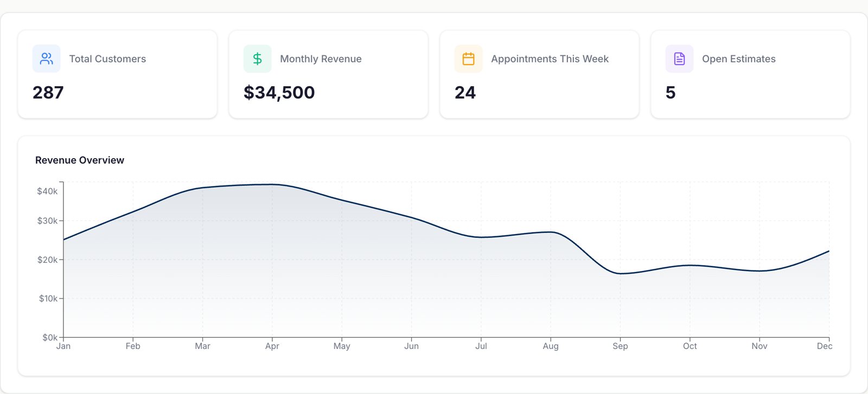Click the Jun x-axis label

pos(411,346)
